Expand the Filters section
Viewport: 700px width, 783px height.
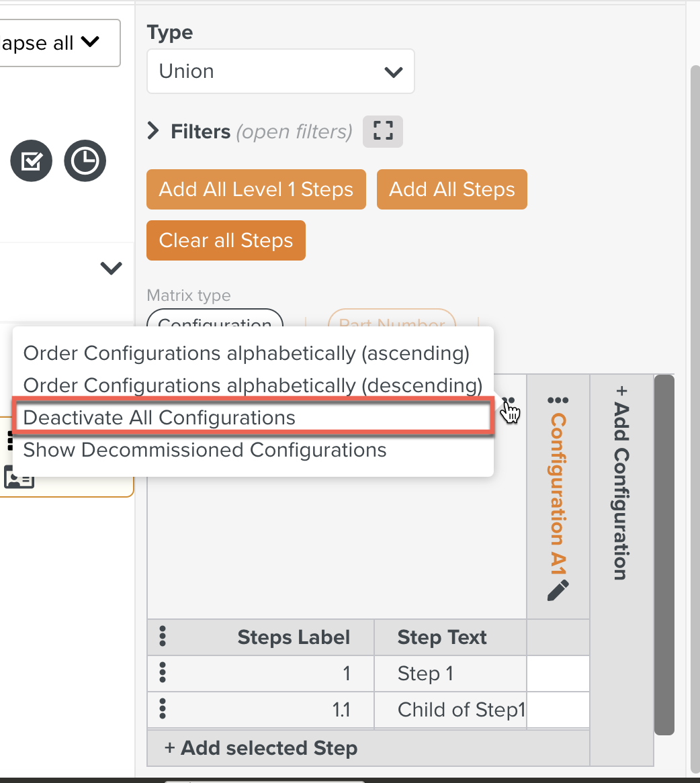pyautogui.click(x=154, y=131)
